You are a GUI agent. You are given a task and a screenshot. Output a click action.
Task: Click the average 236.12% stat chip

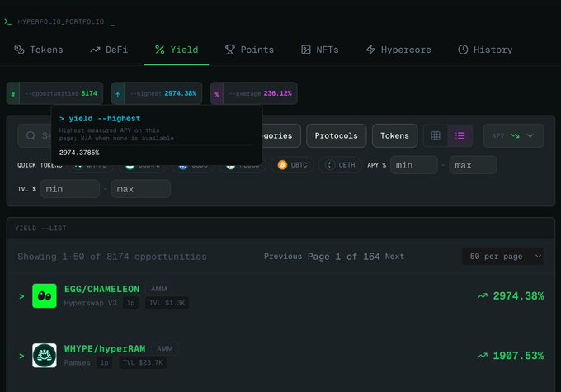pos(253,93)
